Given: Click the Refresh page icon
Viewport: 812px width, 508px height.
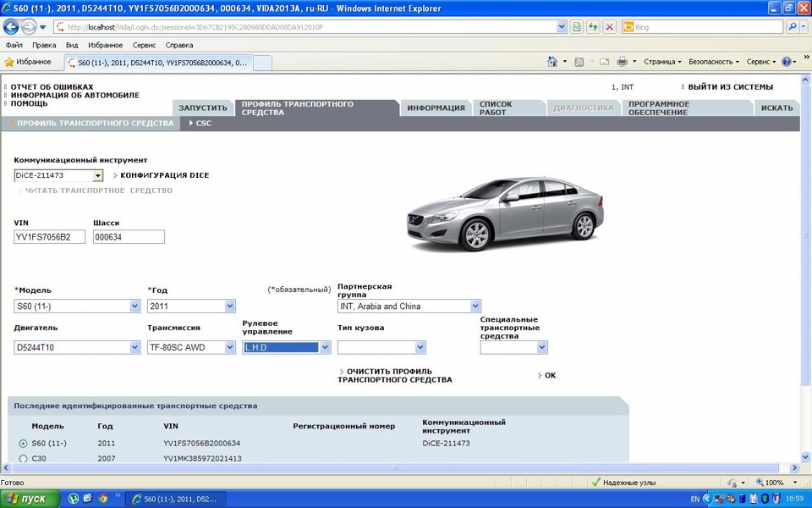Looking at the screenshot, I should (x=593, y=27).
